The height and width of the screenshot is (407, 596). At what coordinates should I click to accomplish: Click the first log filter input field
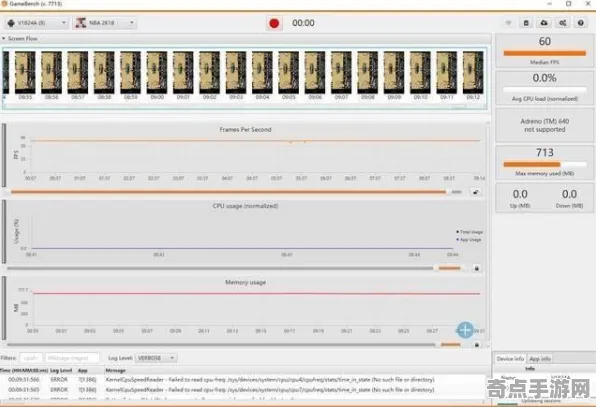tap(30, 358)
